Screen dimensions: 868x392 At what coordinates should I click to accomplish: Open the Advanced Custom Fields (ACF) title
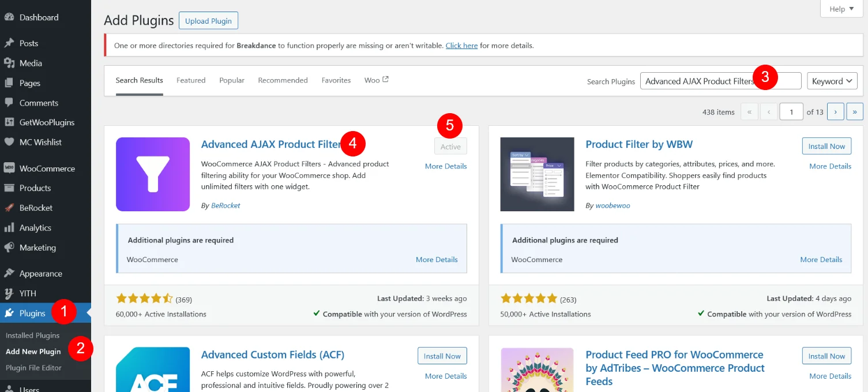click(x=272, y=354)
